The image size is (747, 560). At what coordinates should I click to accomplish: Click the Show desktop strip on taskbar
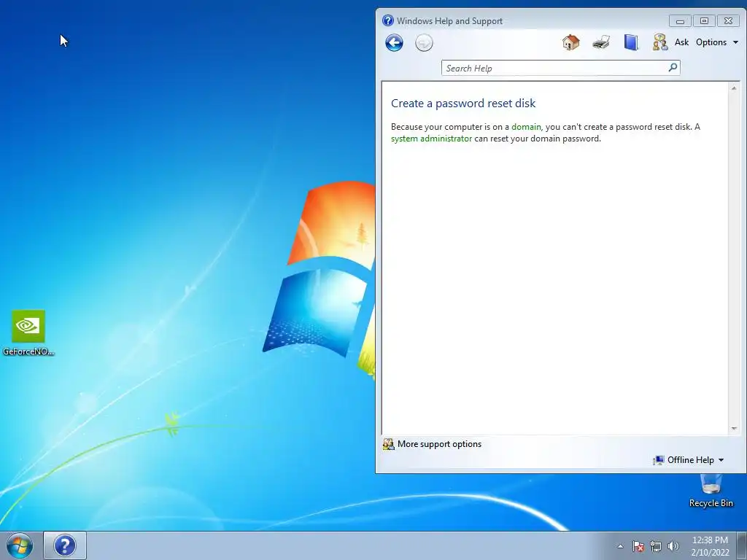coord(742,545)
